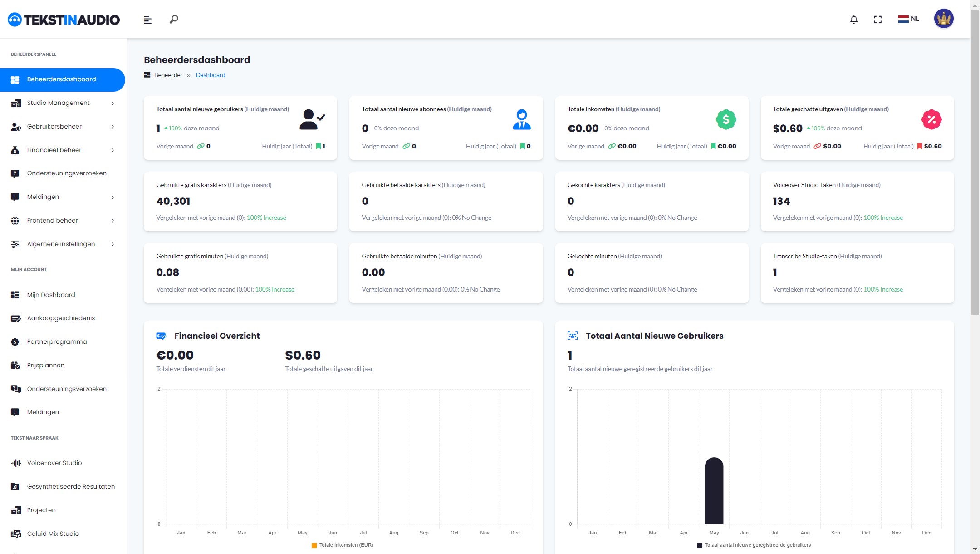
Task: Click the Dashboard breadcrumb link
Action: point(210,75)
